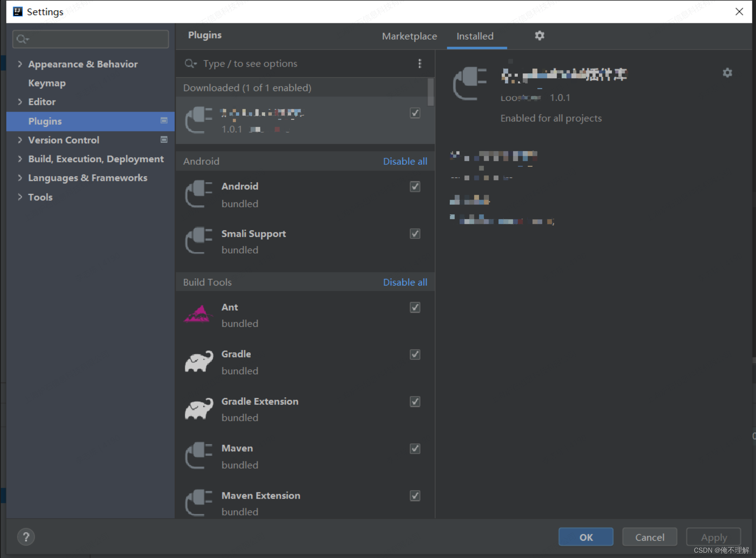The width and height of the screenshot is (756, 558).
Task: Click the Apply button
Action: (x=713, y=537)
